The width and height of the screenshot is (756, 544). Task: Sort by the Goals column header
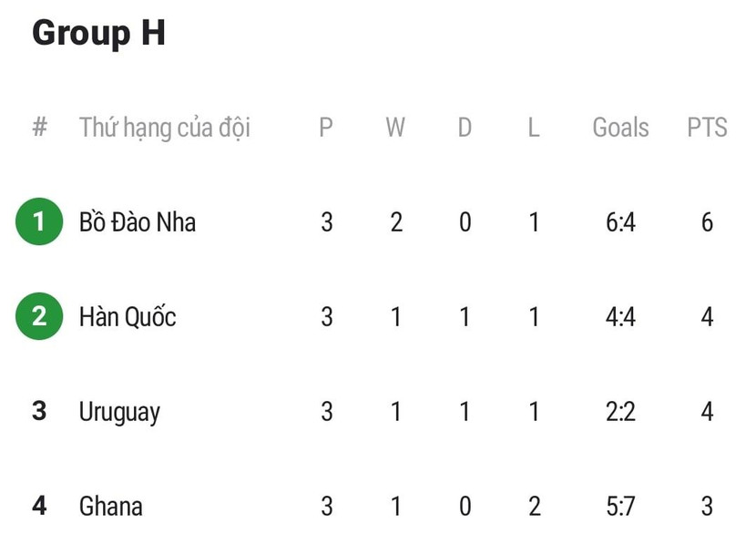click(620, 128)
